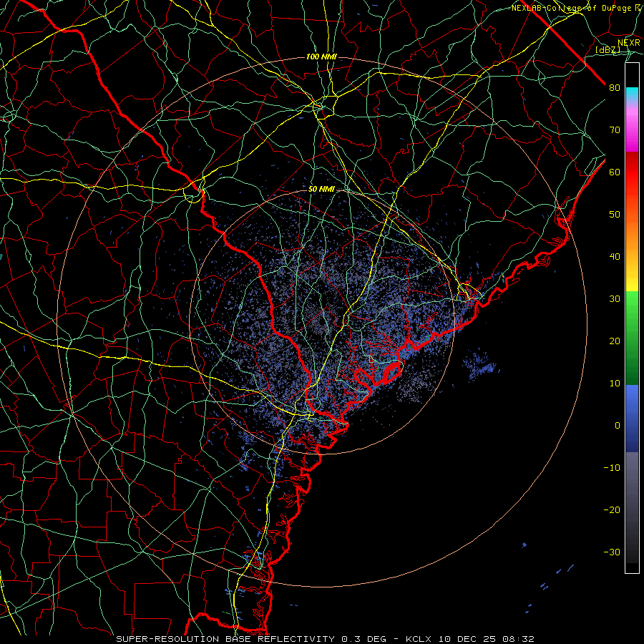The height and width of the screenshot is (644, 644).
Task: Click the 50 value on the dBZ scale
Action: click(615, 215)
